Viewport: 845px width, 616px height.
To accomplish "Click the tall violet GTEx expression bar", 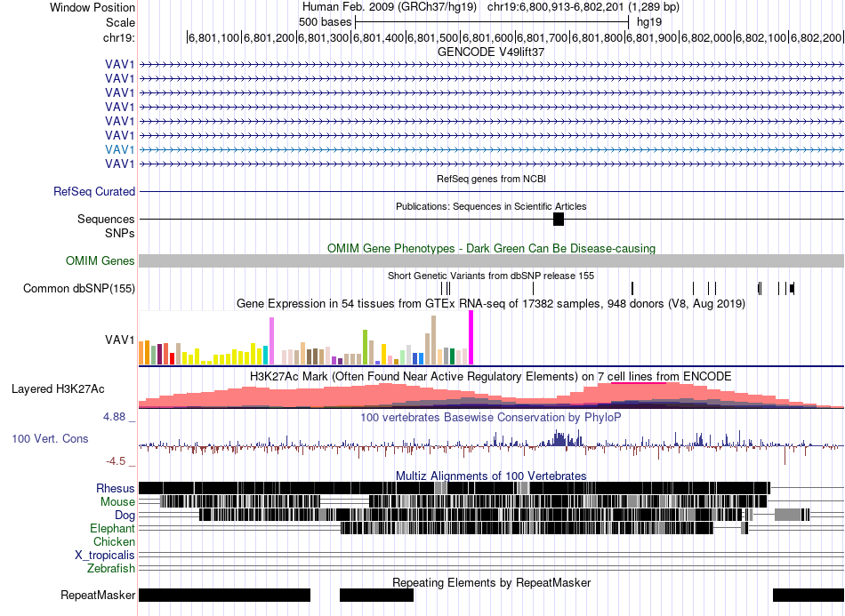I will click(271, 340).
